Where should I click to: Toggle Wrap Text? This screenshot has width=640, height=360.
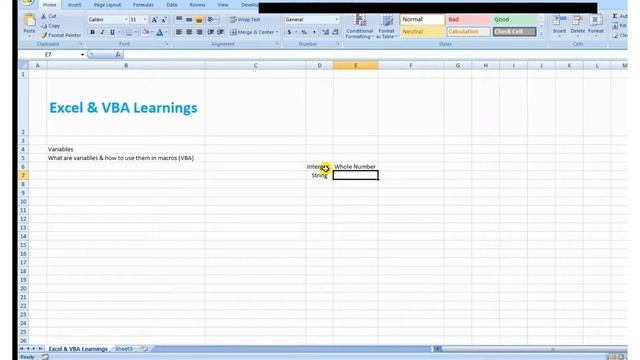click(x=245, y=20)
